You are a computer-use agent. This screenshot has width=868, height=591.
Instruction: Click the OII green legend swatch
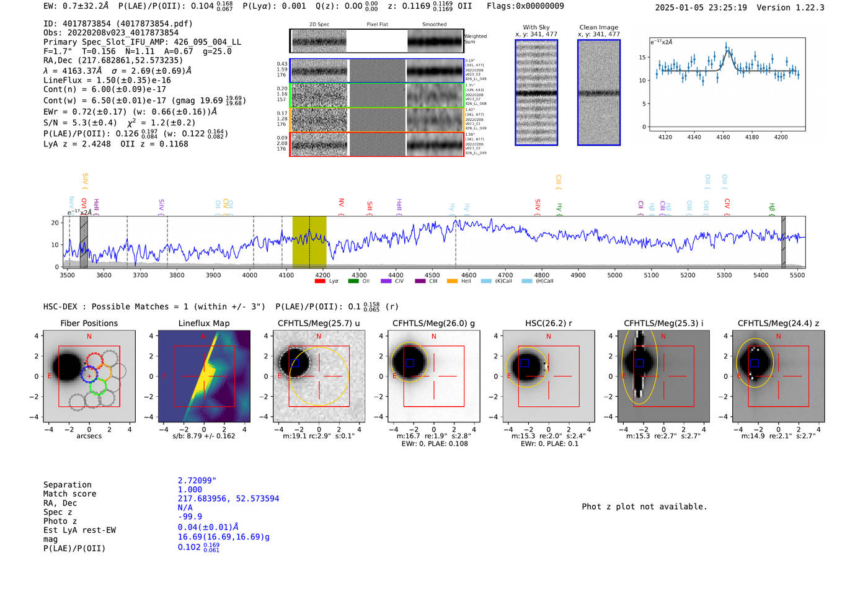(x=353, y=281)
